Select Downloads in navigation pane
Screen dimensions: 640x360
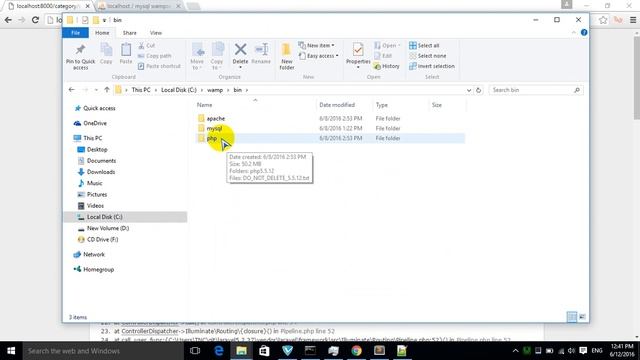[100, 172]
